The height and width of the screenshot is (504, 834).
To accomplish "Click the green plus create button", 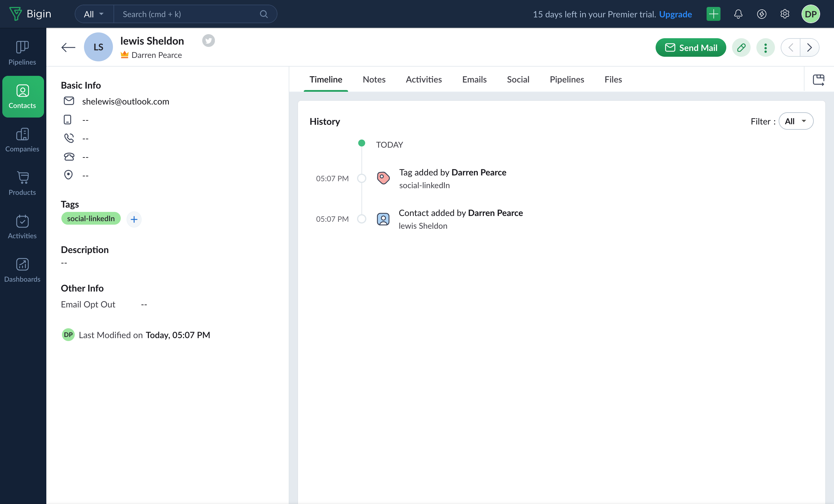I will [713, 14].
